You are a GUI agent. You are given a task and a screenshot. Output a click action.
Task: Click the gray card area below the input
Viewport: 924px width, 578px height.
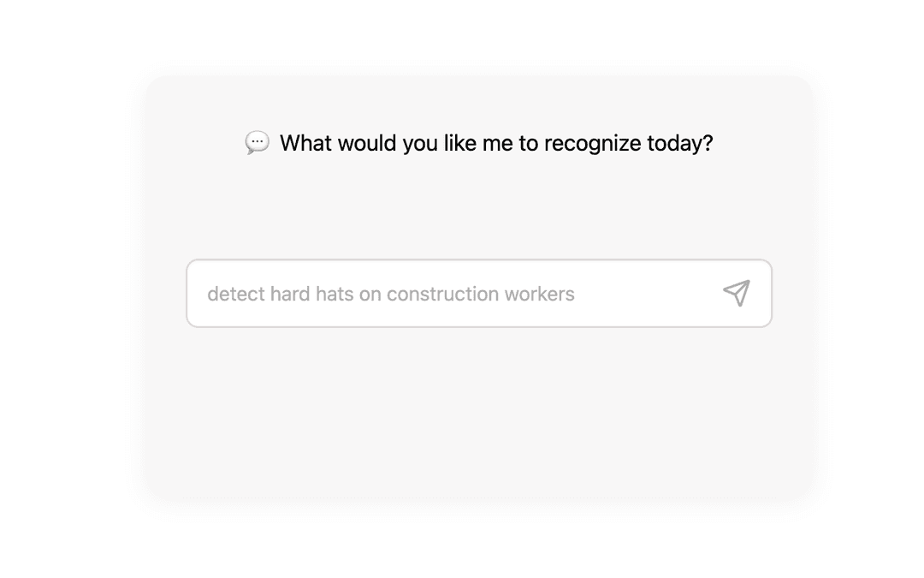click(x=479, y=411)
